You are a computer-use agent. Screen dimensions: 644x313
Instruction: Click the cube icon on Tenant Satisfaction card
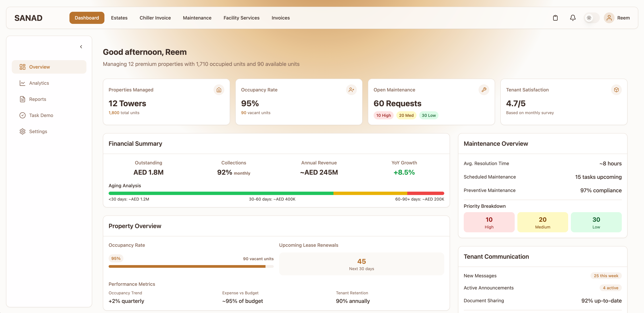point(616,90)
